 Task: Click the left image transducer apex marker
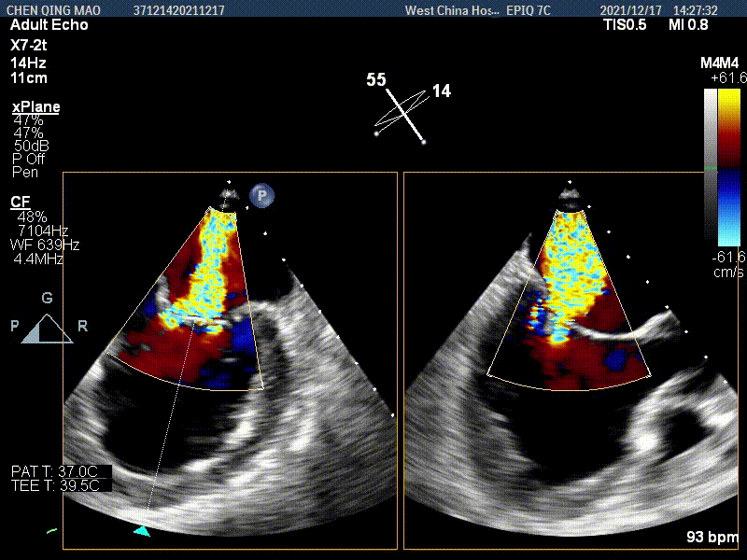point(227,196)
